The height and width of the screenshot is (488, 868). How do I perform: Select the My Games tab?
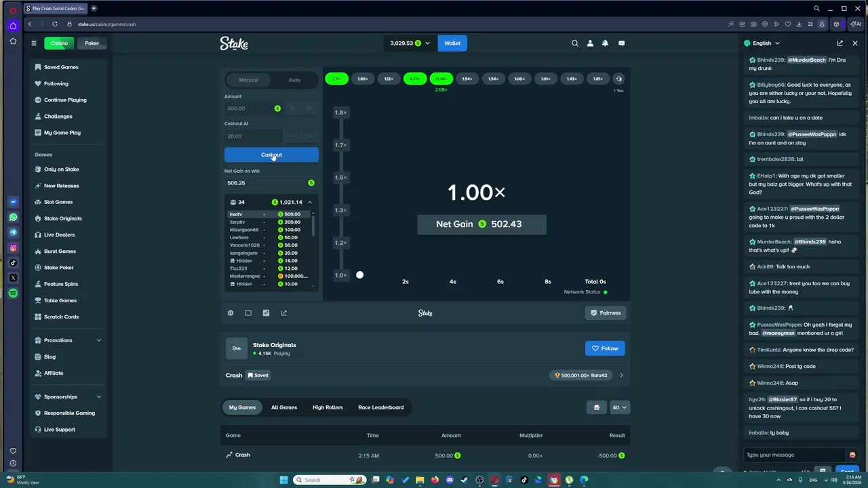click(x=242, y=407)
